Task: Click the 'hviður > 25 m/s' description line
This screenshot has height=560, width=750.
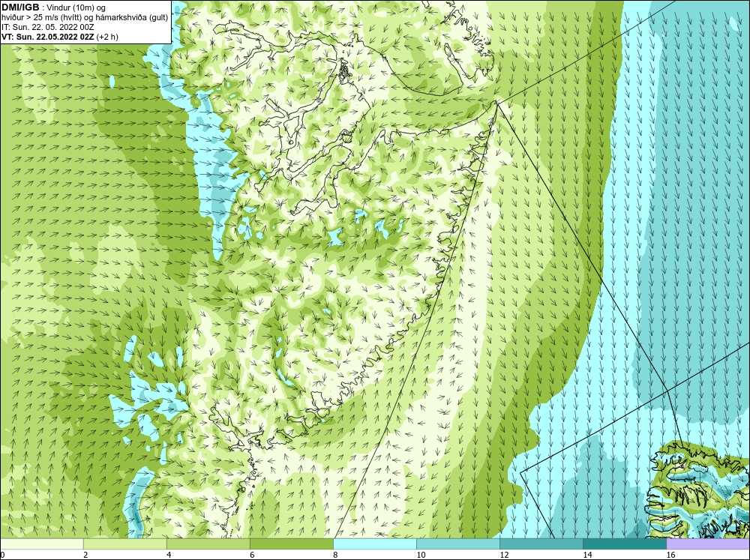Action: (x=85, y=17)
